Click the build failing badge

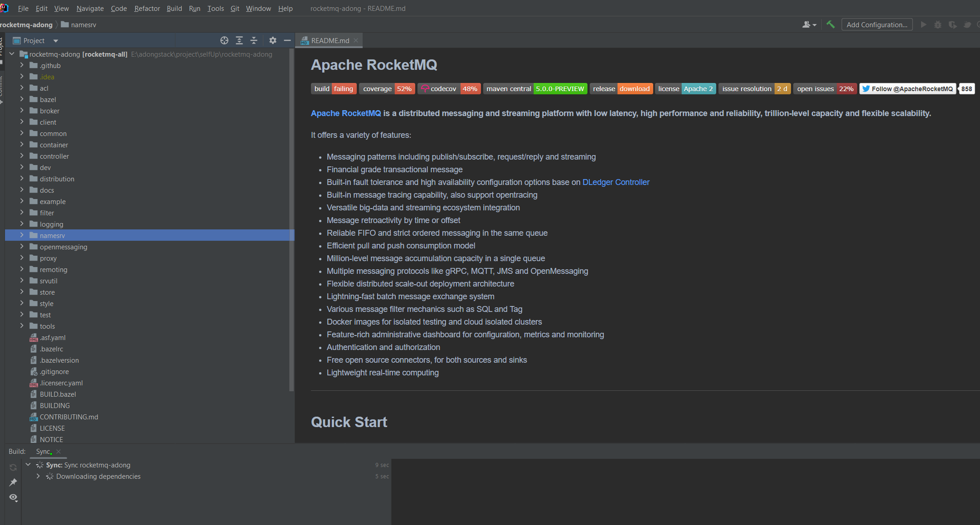pyautogui.click(x=334, y=89)
